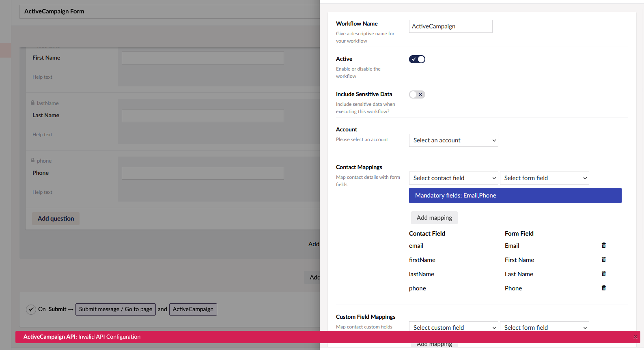
Task: Click the phone alias label
Action: (44, 161)
